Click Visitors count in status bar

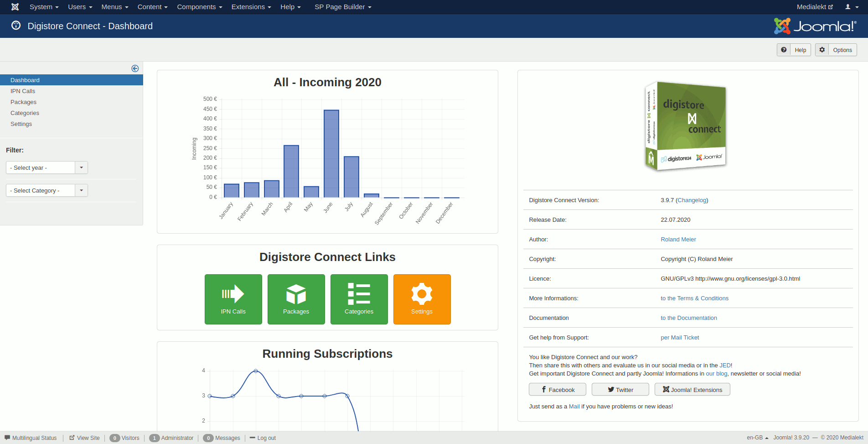124,438
